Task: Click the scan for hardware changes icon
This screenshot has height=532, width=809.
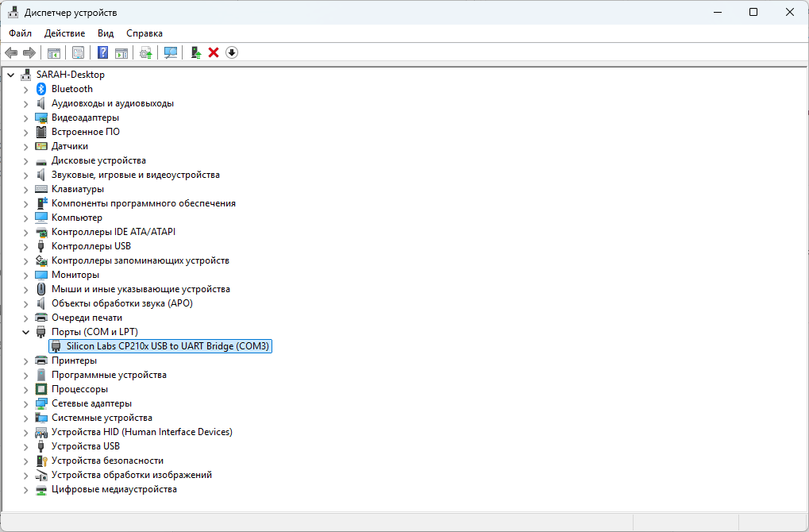Action: 170,52
